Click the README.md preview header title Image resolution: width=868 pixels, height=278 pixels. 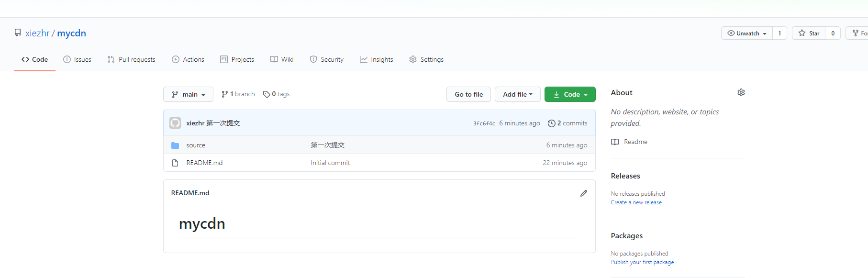pos(190,193)
